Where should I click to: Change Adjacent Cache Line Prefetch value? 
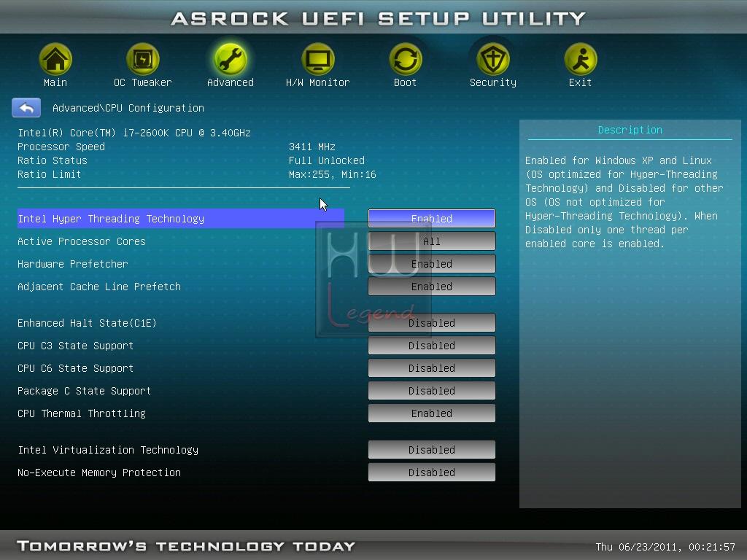(432, 287)
